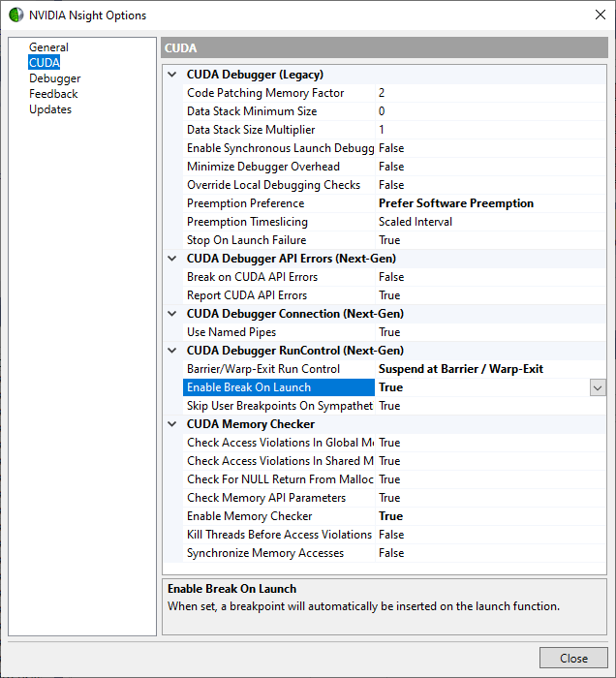The width and height of the screenshot is (616, 678).
Task: Click False value of Synchronize Memory Accesses
Action: [490, 553]
